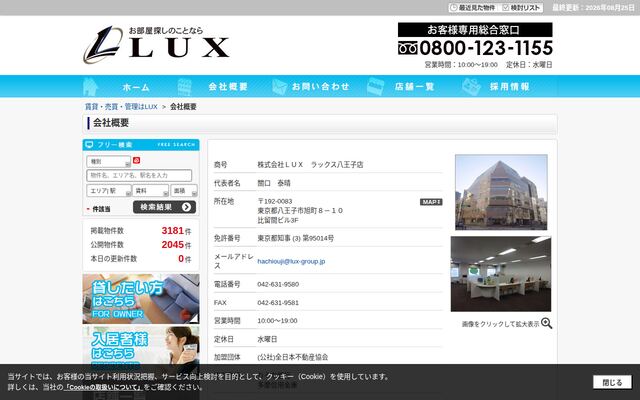Expand the 種別 dropdown
This screenshot has height=400, width=640.
(x=109, y=162)
